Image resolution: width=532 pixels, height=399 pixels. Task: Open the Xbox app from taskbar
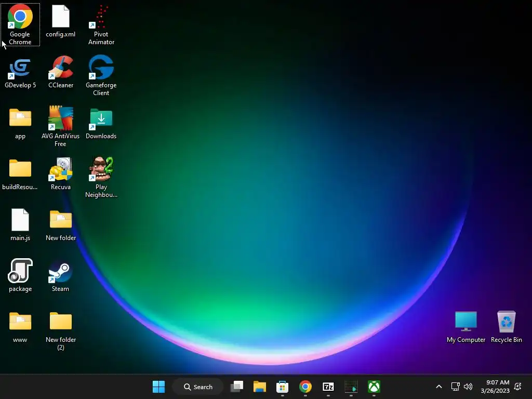[x=374, y=387]
